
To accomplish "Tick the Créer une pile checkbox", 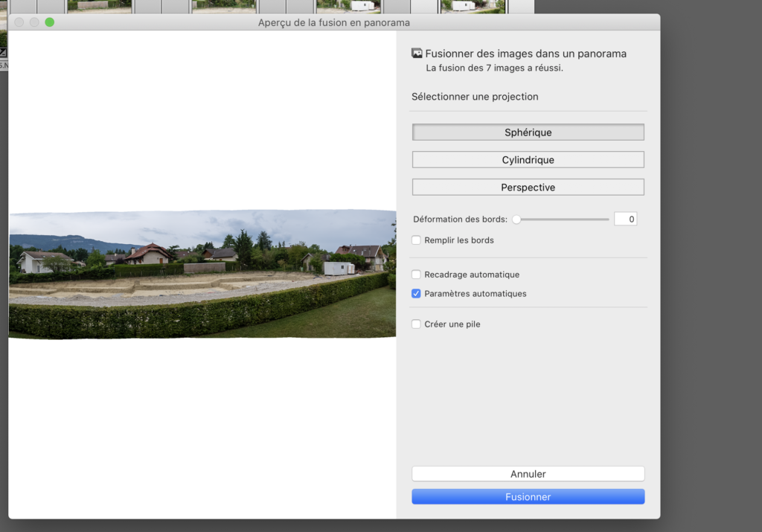I will (x=417, y=324).
